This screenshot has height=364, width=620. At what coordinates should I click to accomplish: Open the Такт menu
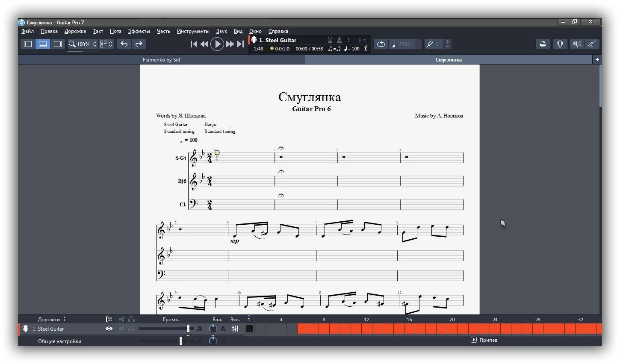click(98, 31)
